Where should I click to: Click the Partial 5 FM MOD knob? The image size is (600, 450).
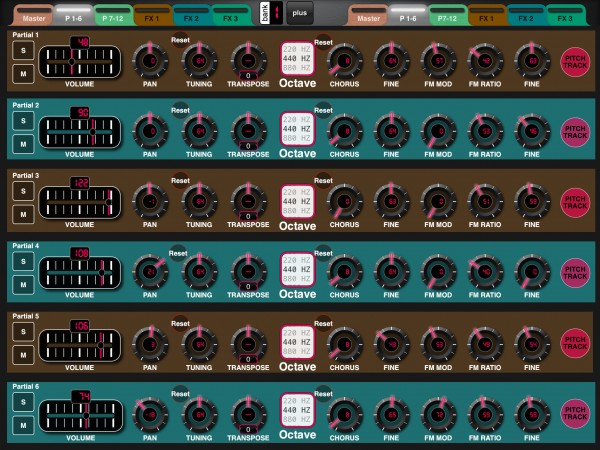[x=438, y=344]
